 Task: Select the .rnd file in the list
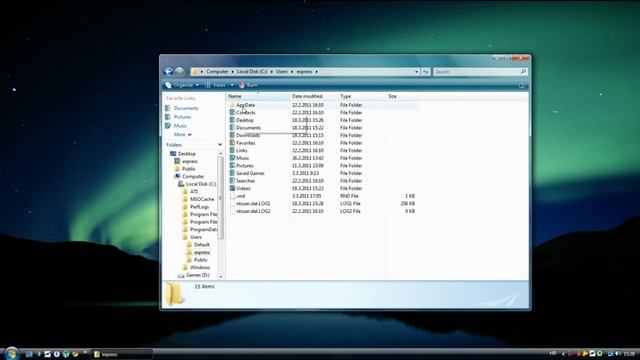pyautogui.click(x=240, y=196)
